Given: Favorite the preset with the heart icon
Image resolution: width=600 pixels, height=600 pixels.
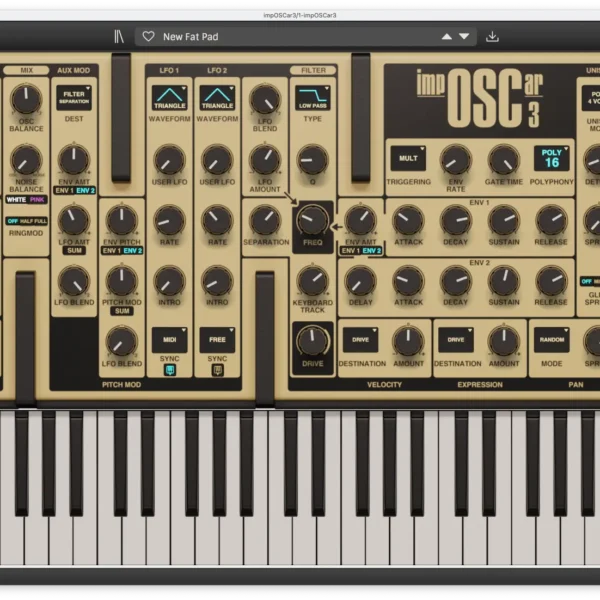Looking at the screenshot, I should 148,36.
